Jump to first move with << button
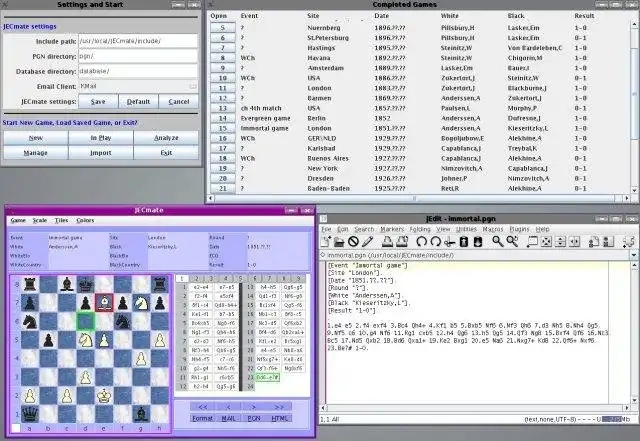Screen dimensions: 640x441 pyautogui.click(x=202, y=407)
